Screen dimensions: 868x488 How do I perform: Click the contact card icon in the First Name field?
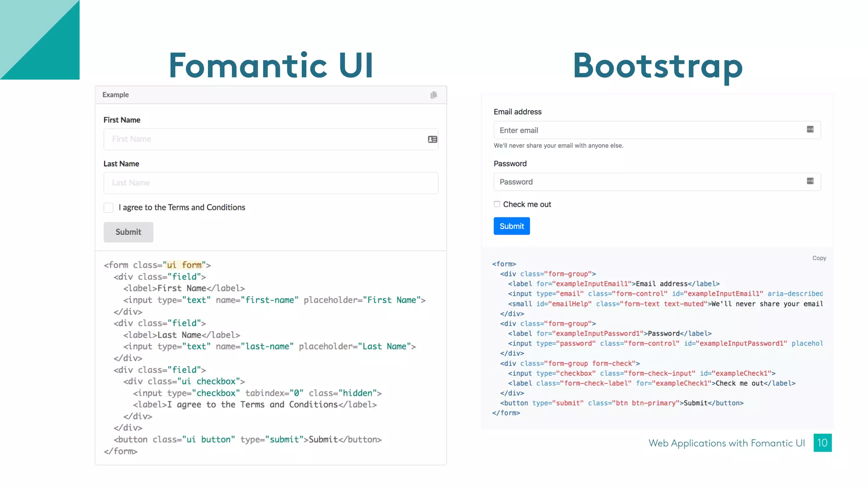432,139
